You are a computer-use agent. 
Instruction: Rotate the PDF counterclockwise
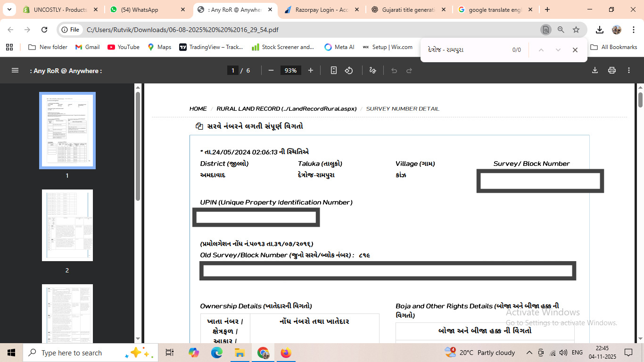coord(349,70)
